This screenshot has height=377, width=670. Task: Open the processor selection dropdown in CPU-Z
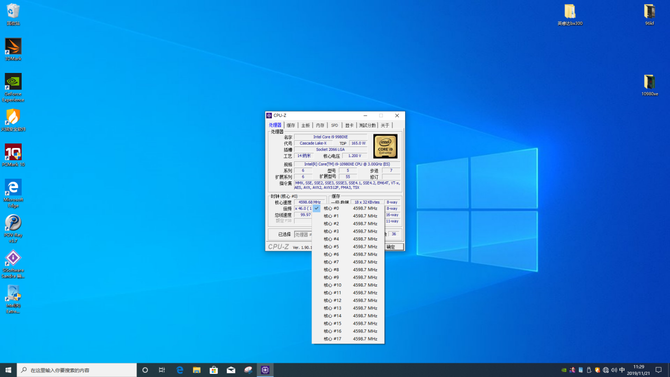point(303,234)
